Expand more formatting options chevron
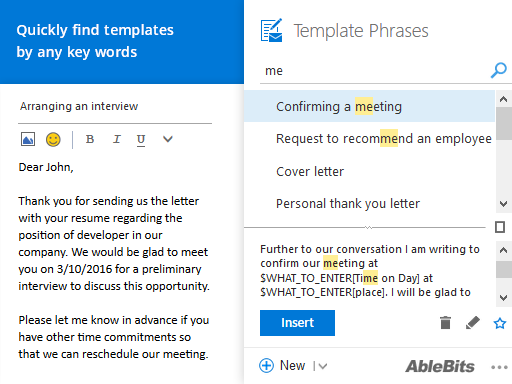Viewport: 512px width, 384px height. [x=168, y=139]
